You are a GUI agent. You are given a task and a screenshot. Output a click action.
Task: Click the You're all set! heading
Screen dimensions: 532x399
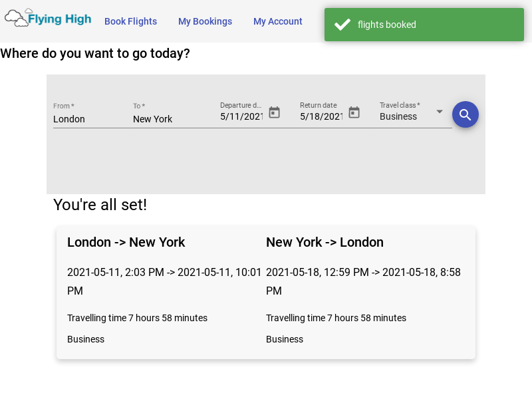point(100,205)
